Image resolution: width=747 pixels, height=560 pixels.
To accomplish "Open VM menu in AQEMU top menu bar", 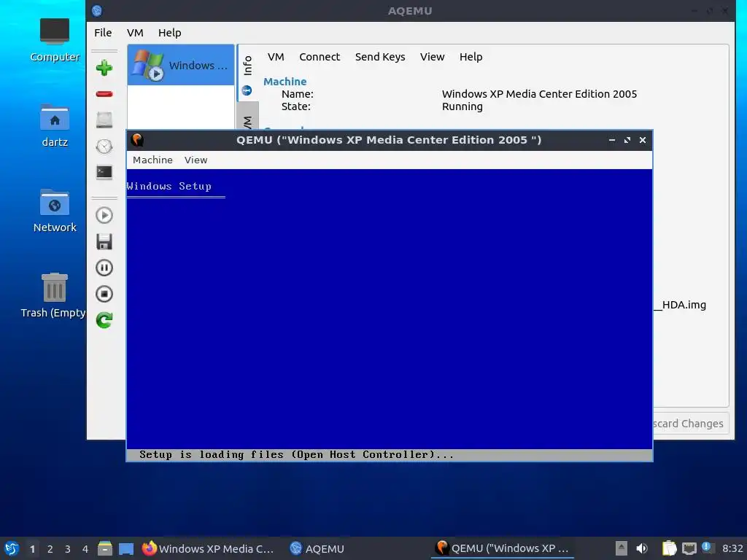I will [x=135, y=33].
